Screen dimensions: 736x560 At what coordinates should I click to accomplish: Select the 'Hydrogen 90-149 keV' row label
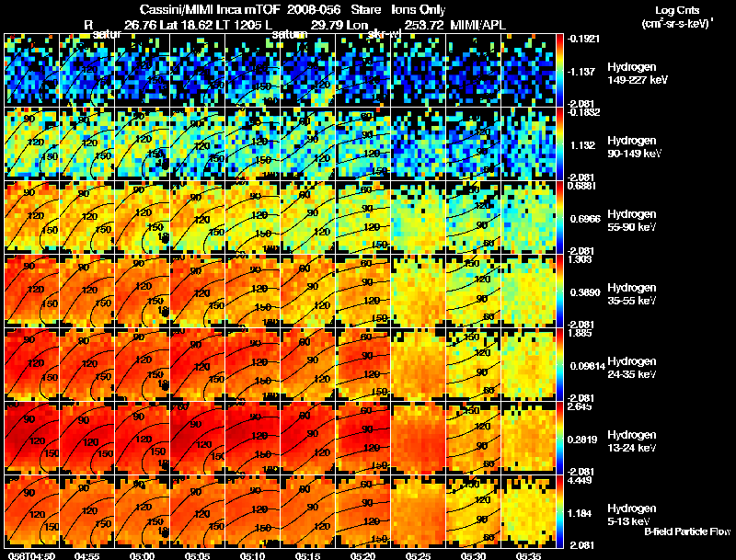pyautogui.click(x=634, y=147)
